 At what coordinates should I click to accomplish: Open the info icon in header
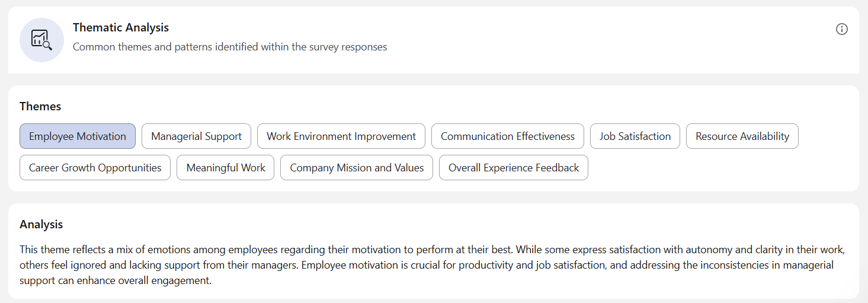(841, 29)
